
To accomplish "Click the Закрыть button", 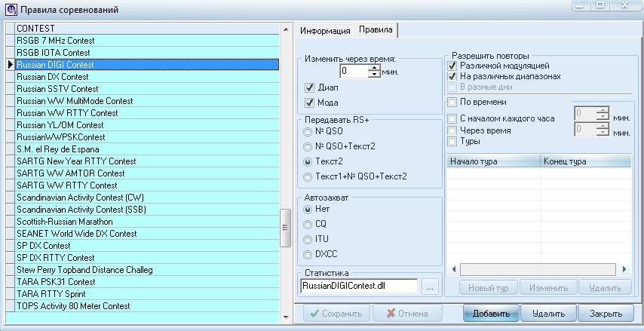I will pos(606,314).
